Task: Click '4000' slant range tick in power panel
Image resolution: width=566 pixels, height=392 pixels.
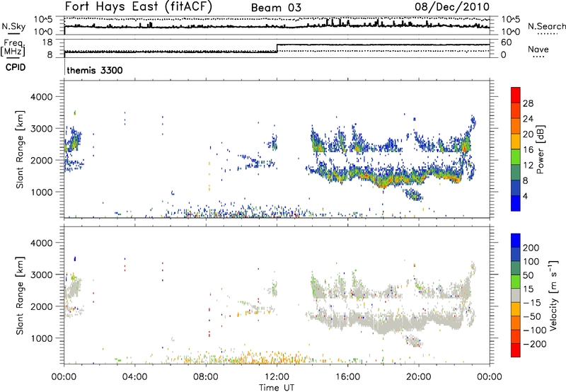Action: pyautogui.click(x=41, y=97)
